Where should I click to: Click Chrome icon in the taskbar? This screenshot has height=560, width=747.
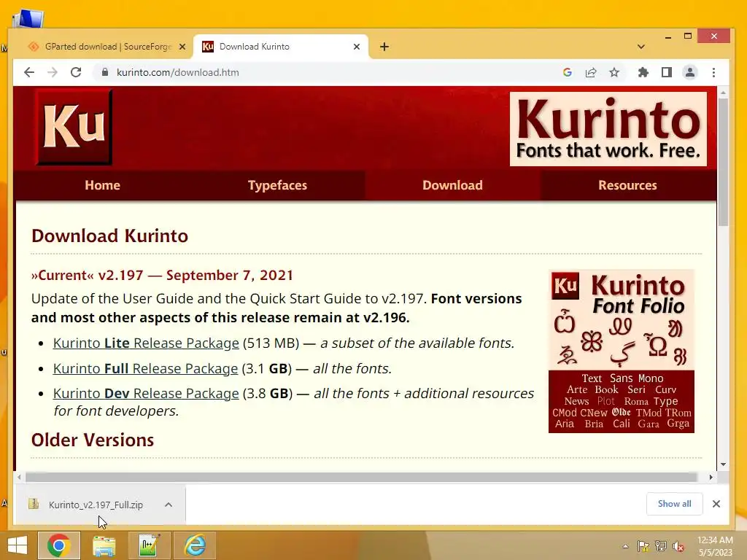coord(59,545)
